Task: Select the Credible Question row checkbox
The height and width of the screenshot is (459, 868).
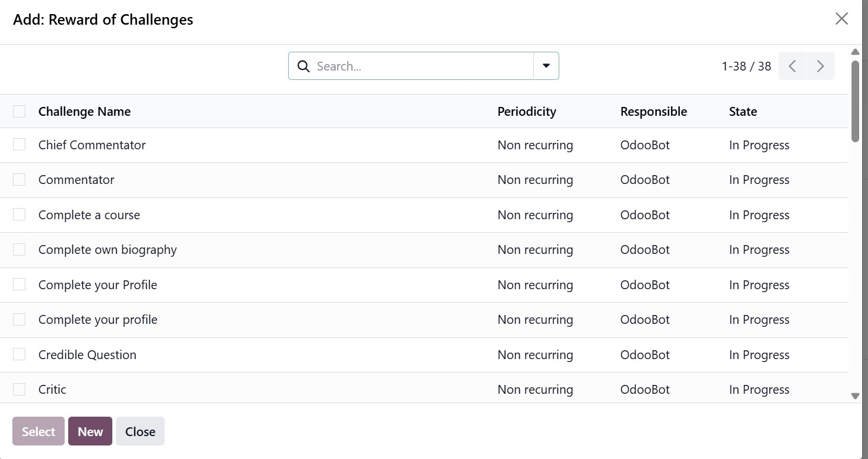Action: [x=19, y=354]
